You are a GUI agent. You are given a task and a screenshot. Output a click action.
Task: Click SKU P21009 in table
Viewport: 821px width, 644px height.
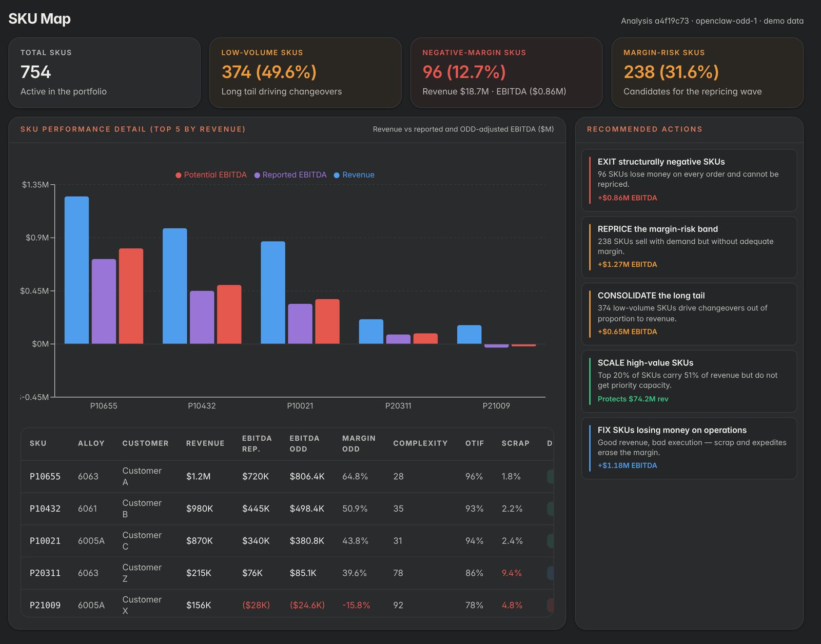coord(45,606)
